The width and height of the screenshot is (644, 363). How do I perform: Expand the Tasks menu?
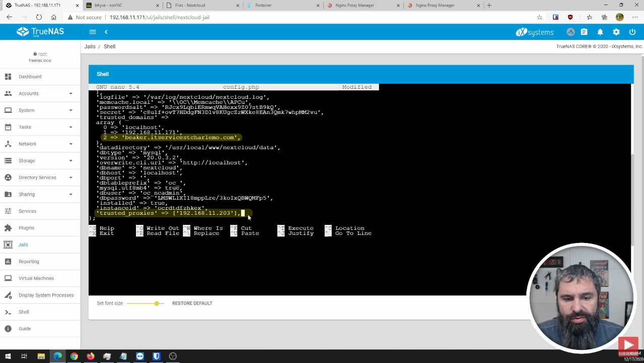40,127
